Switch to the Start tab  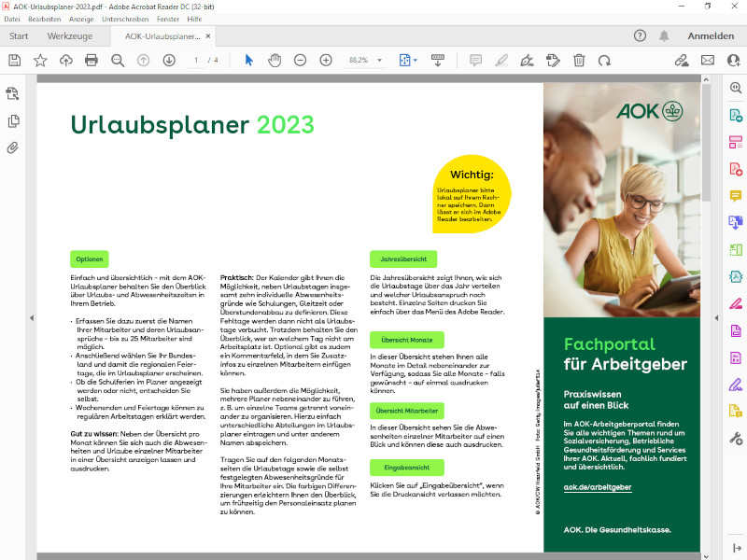(x=19, y=36)
